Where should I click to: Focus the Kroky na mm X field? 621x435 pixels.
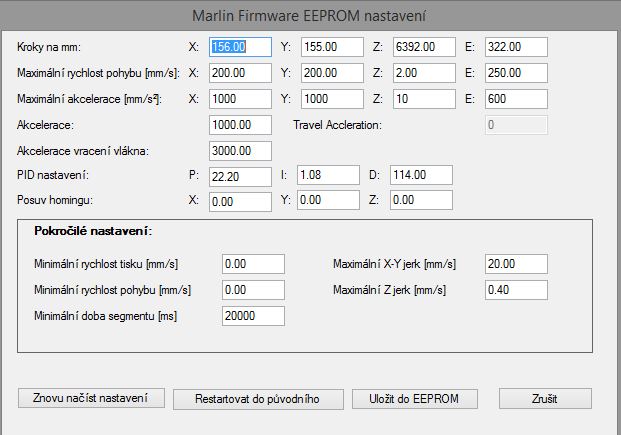[x=241, y=47]
